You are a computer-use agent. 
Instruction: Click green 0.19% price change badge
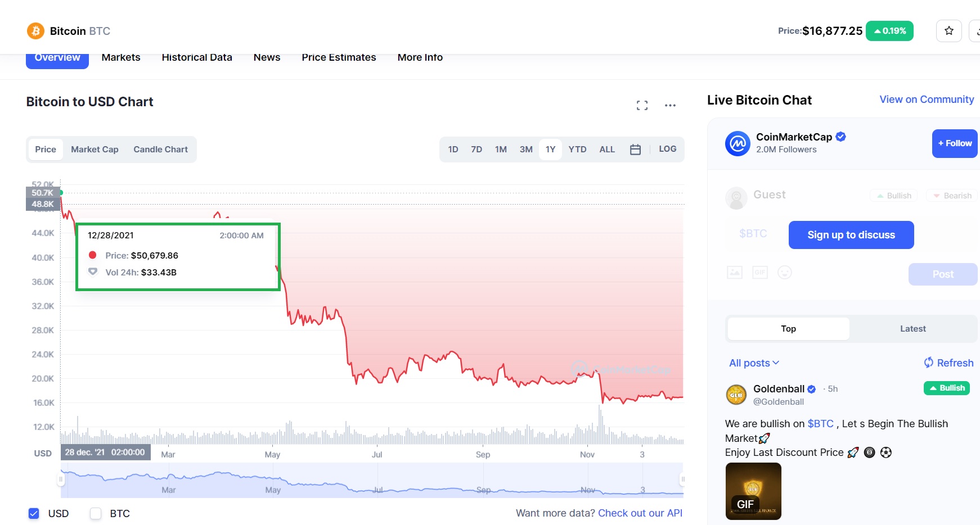pos(889,31)
